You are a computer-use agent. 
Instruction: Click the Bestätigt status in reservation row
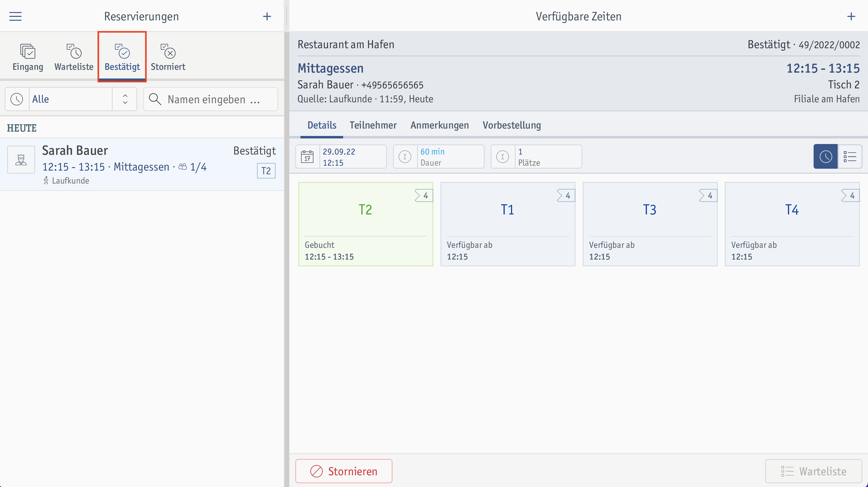click(254, 151)
